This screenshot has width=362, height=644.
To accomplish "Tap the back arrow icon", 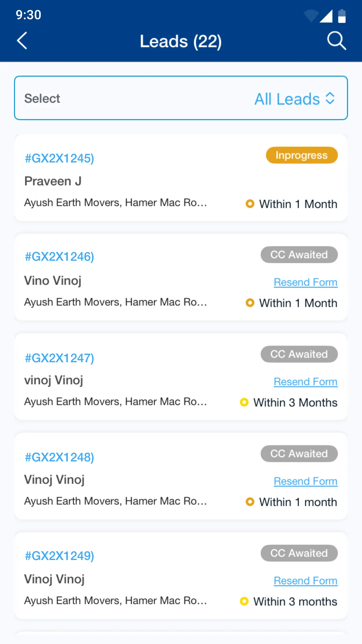I will click(22, 41).
